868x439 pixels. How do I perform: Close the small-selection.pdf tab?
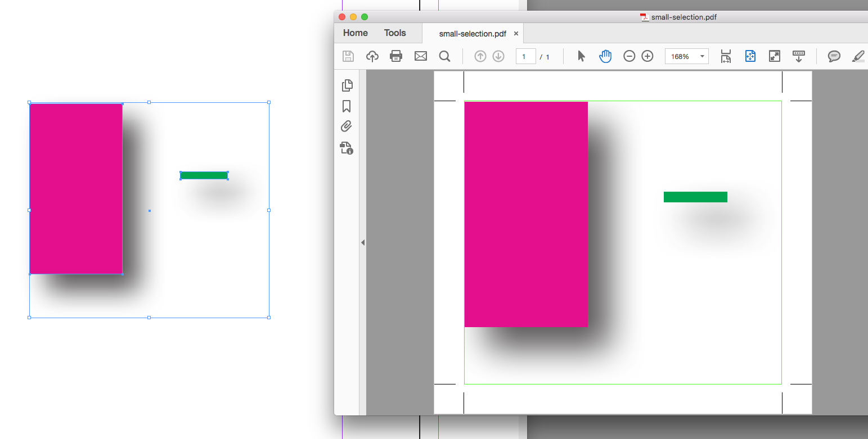[x=516, y=34]
